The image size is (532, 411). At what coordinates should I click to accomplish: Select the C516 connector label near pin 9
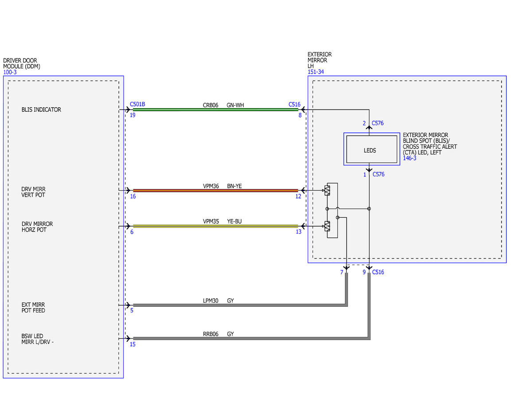click(x=378, y=272)
